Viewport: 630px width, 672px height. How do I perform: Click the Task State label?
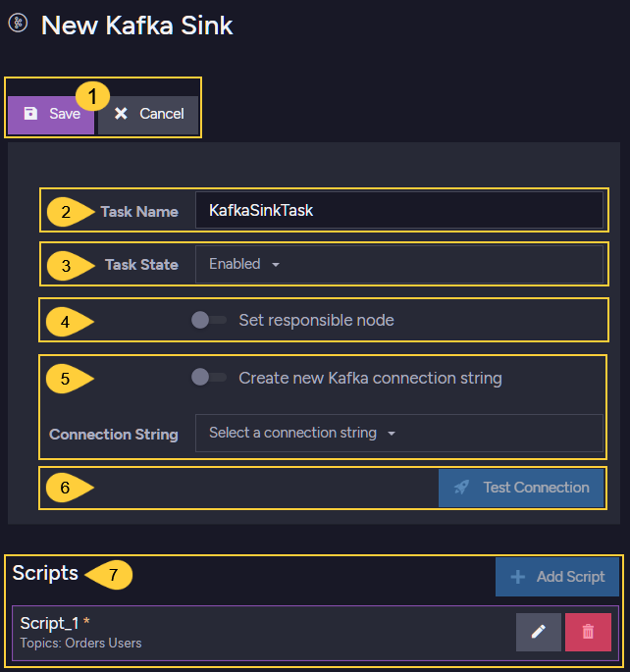click(x=141, y=265)
